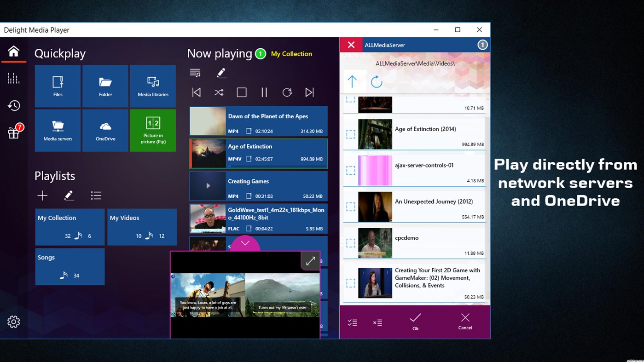Skip to the next track
The image size is (644, 362).
pos(309,92)
